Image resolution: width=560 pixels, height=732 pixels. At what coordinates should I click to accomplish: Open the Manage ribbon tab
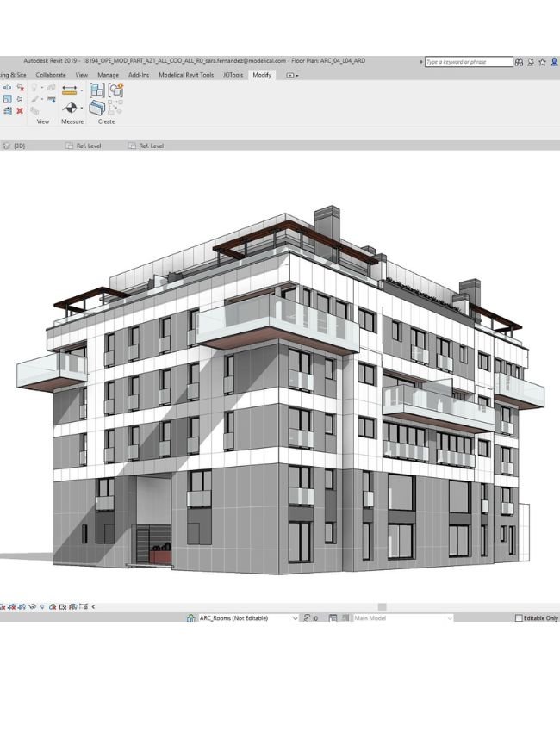point(108,75)
